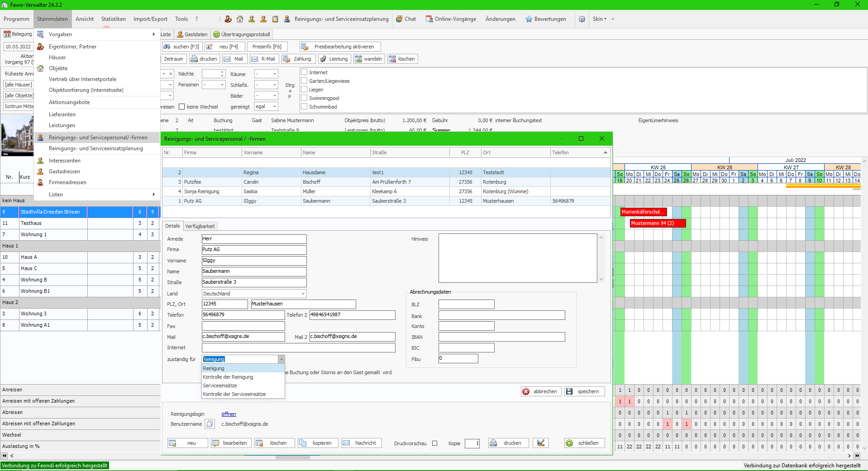
Task: Select the Sonja Reinigung table row
Action: click(x=386, y=191)
